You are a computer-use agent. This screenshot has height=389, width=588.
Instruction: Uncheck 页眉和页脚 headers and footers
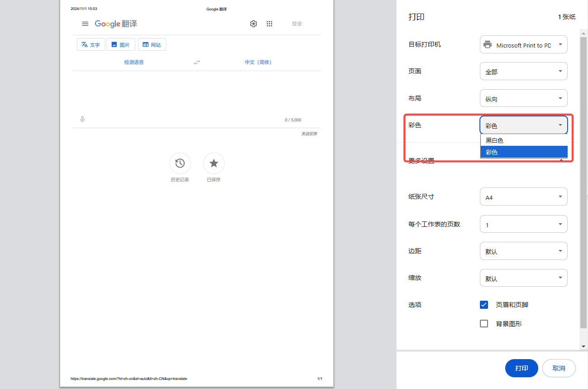click(x=484, y=305)
